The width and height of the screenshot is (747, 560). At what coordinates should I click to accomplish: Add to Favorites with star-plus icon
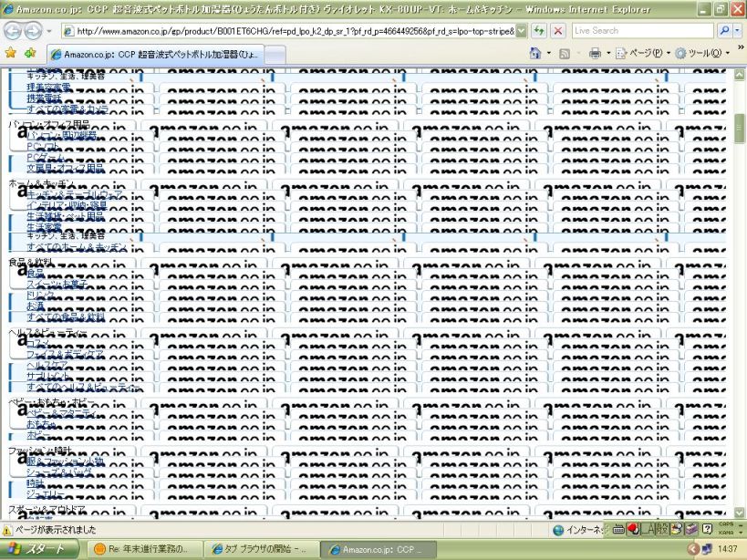click(x=30, y=53)
